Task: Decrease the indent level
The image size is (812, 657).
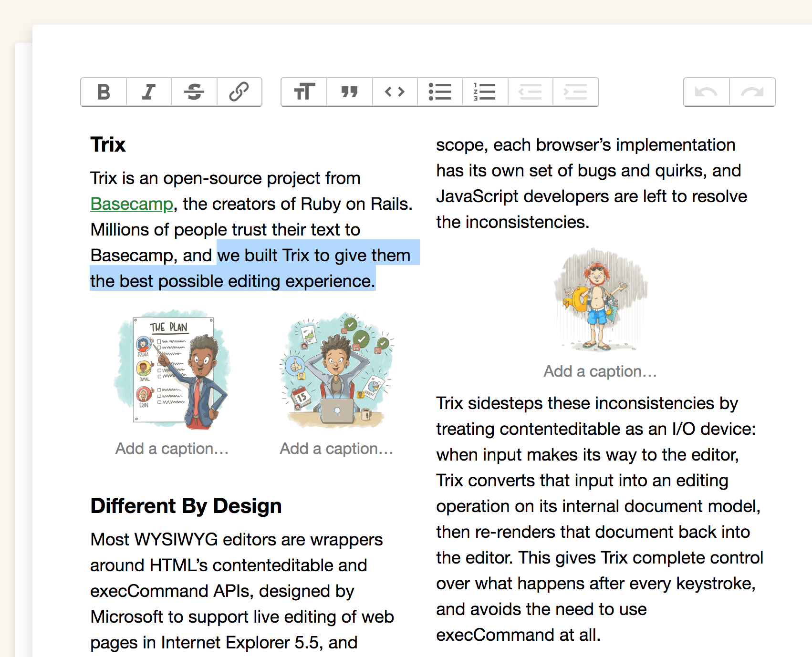Action: (531, 92)
